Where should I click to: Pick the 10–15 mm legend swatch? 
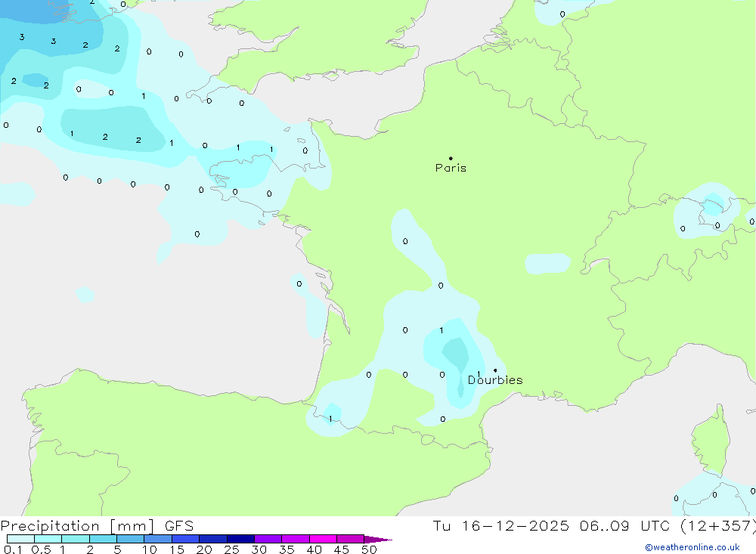(158, 539)
